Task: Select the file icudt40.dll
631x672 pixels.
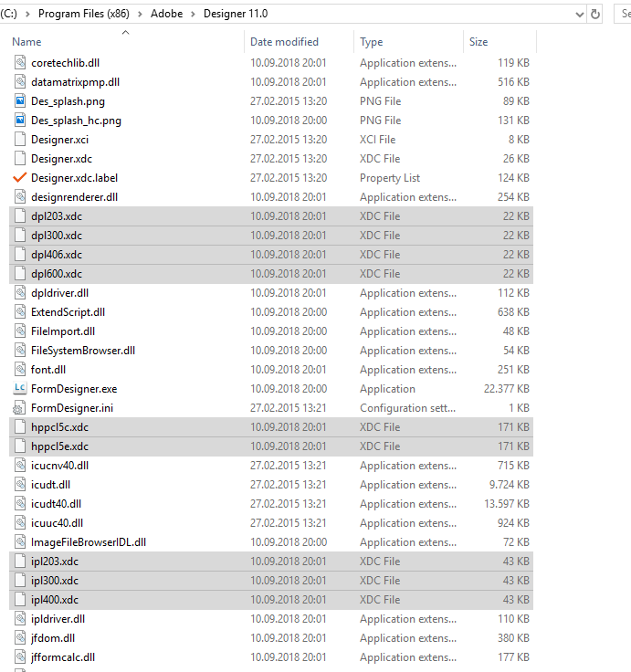Action: coord(271,504)
